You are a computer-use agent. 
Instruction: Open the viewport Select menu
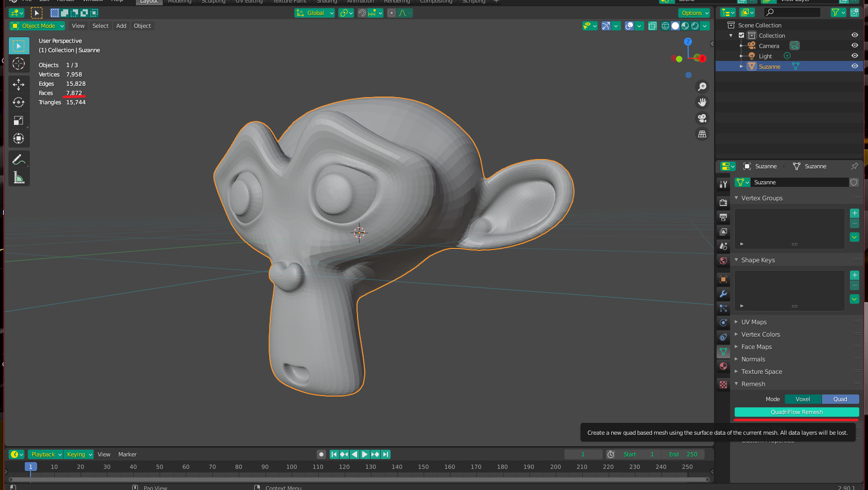100,26
